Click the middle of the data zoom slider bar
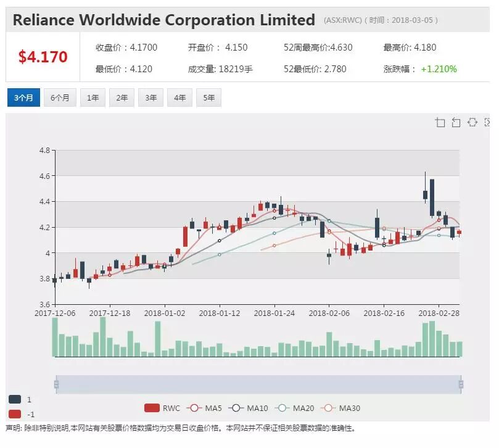This screenshot has width=499, height=448. coord(258,384)
